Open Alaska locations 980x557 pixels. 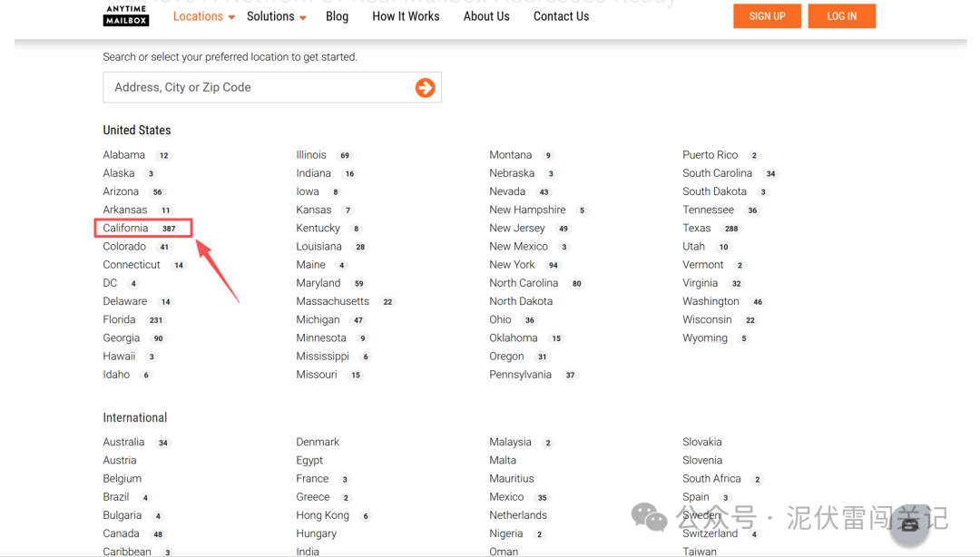pyautogui.click(x=119, y=173)
